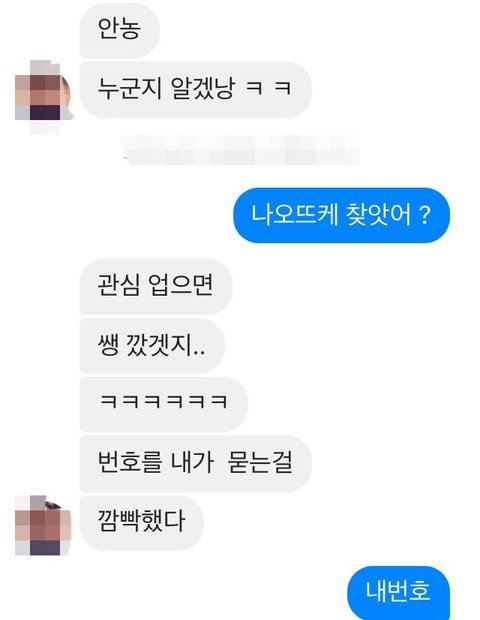
Task: Tap the 번호를 내가 묻는걸 bubble
Action: tap(195, 463)
